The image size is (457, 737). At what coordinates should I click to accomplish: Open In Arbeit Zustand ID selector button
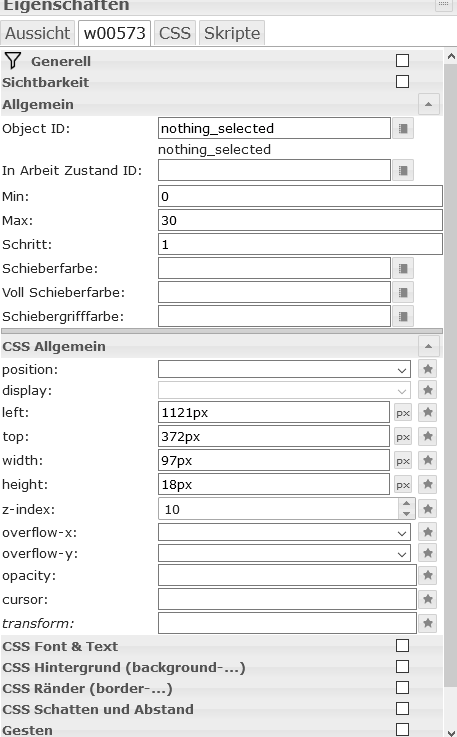403,170
